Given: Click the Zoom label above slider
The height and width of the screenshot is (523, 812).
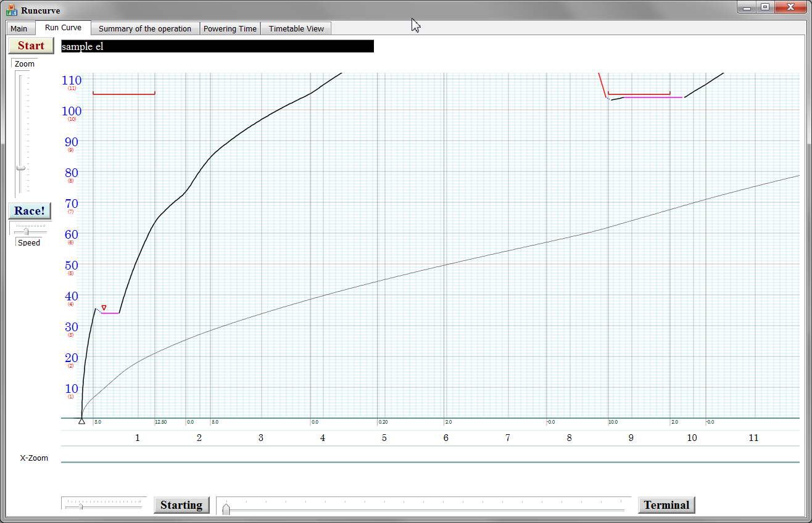Looking at the screenshot, I should point(25,64).
